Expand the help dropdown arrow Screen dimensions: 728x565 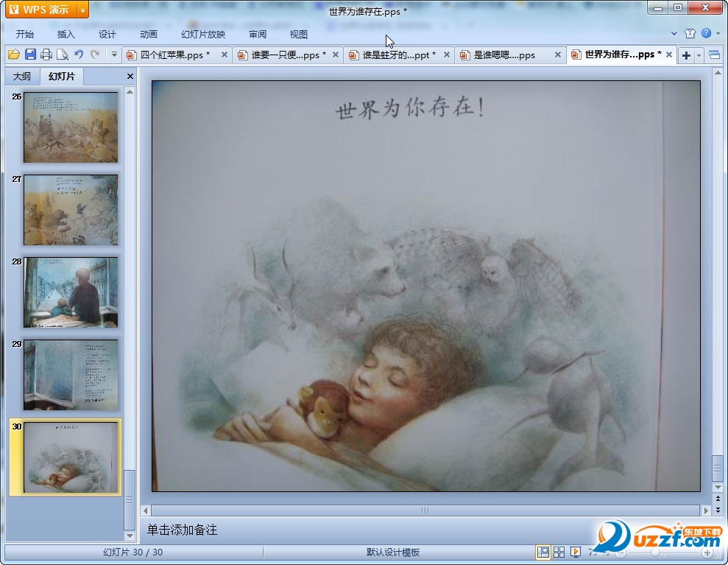718,33
